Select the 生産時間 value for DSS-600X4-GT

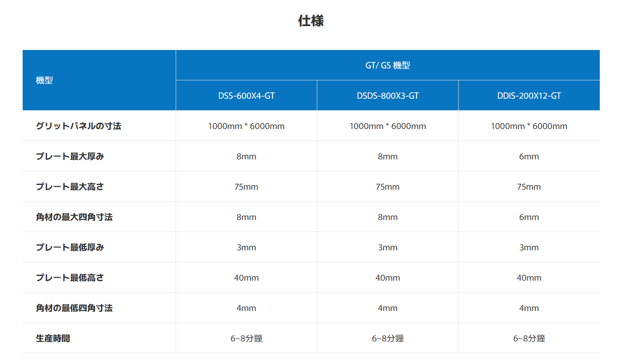(x=246, y=338)
